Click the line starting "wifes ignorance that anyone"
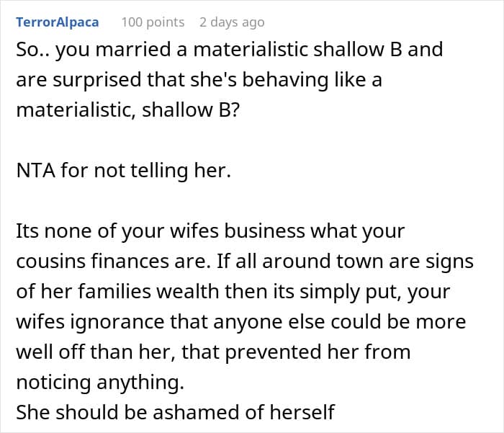The height and width of the screenshot is (433, 504). (240, 322)
